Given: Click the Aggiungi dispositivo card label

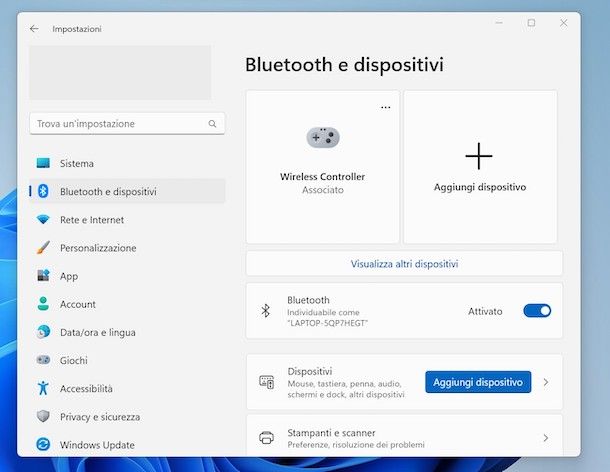Looking at the screenshot, I should (480, 187).
